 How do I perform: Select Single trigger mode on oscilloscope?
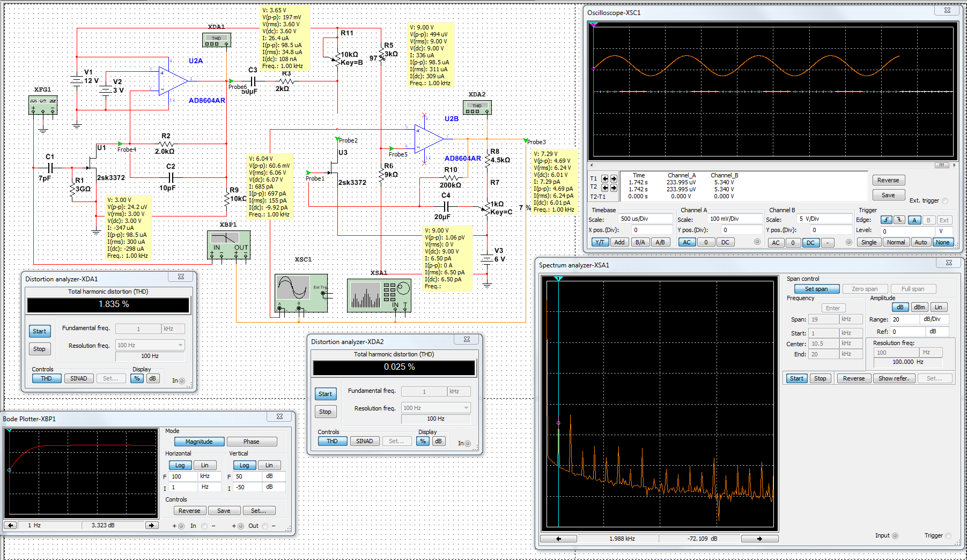(869, 242)
